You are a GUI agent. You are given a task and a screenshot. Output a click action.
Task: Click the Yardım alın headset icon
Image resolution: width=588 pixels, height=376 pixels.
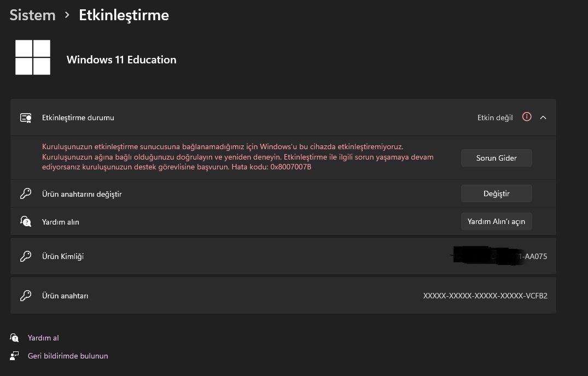(26, 221)
